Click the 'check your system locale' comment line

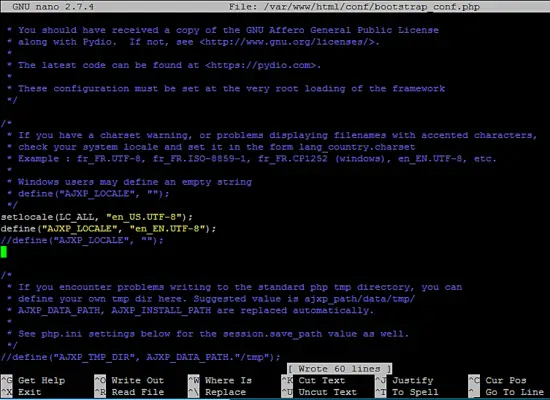pos(211,147)
